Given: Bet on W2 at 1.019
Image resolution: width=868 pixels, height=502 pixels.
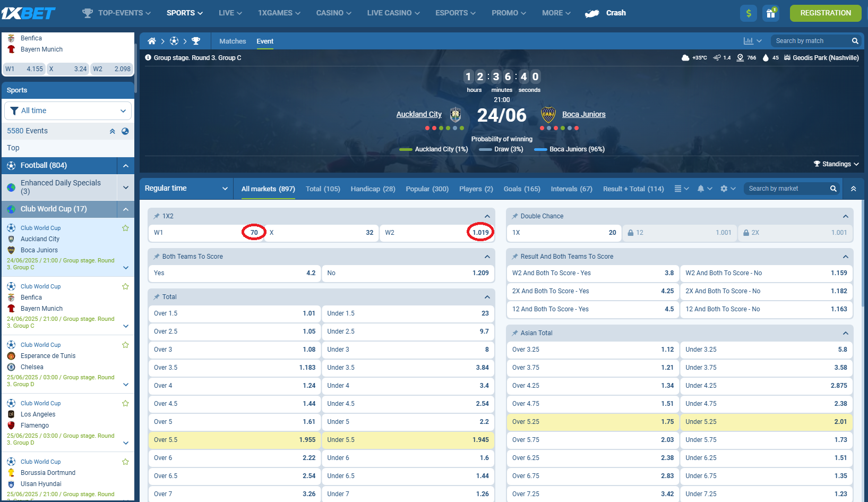Looking at the screenshot, I should click(x=437, y=233).
